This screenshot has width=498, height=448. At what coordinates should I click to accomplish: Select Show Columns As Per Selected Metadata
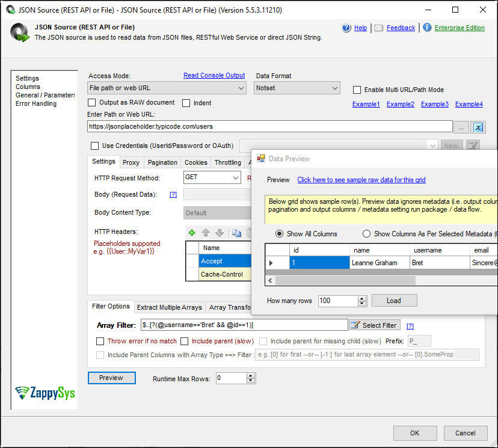click(x=366, y=234)
